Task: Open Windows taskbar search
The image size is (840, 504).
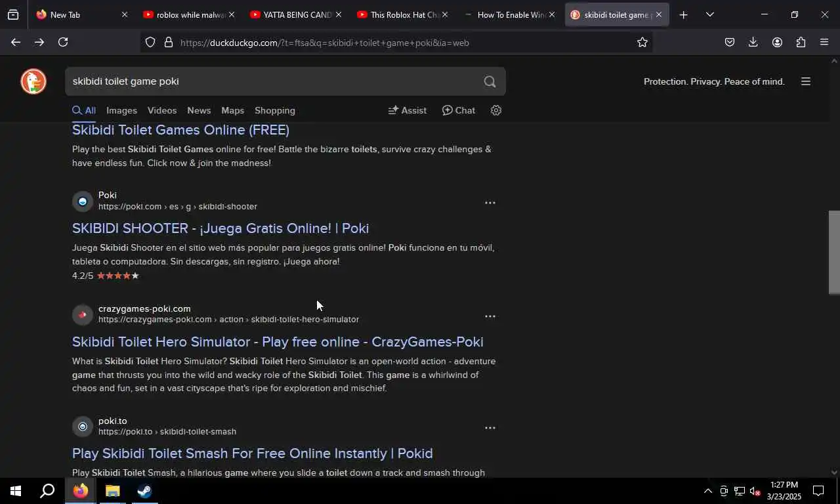Action: point(47,491)
